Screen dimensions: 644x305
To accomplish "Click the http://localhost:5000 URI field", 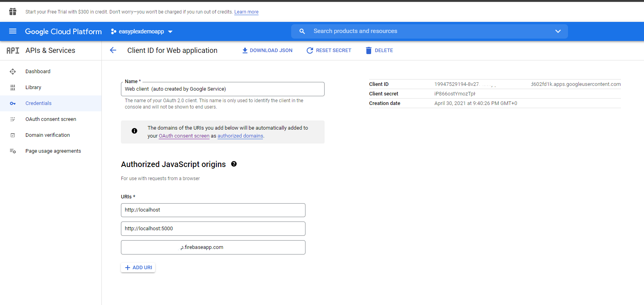I will (213, 229).
